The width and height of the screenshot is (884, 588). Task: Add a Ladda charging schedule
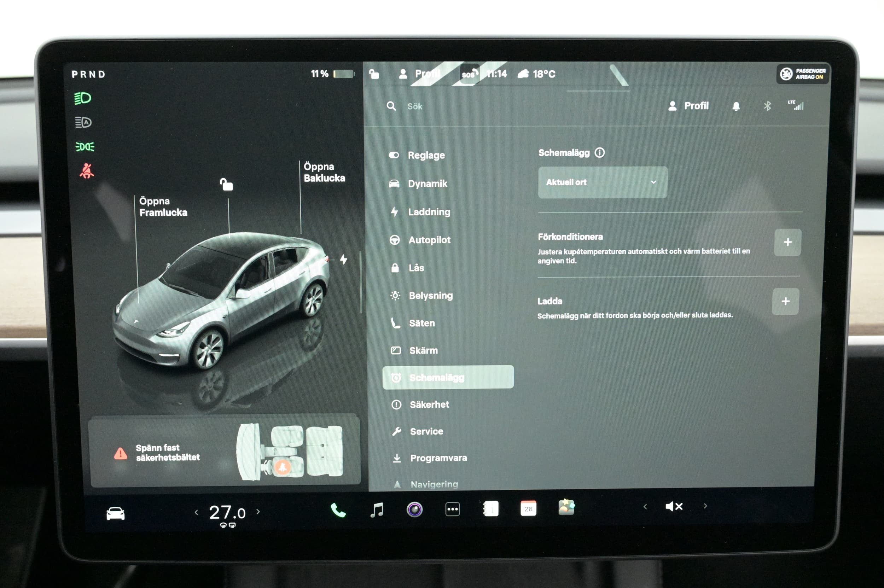[x=785, y=302]
